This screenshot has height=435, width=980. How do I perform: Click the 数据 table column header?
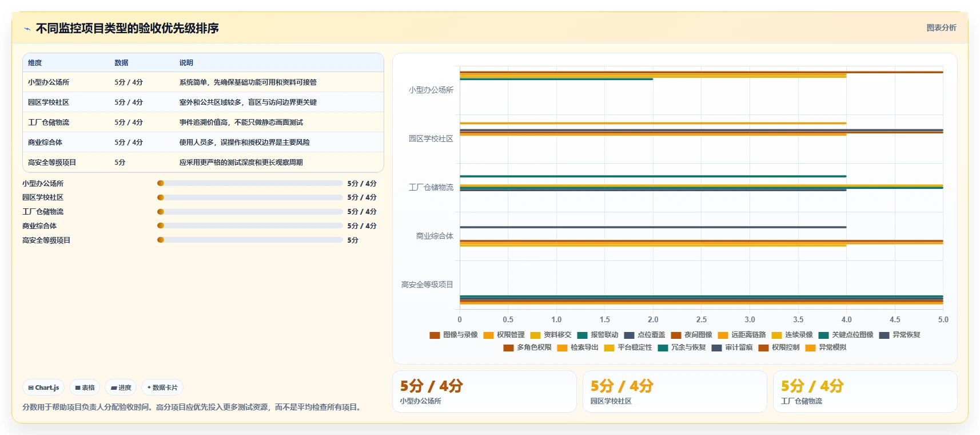click(x=121, y=63)
